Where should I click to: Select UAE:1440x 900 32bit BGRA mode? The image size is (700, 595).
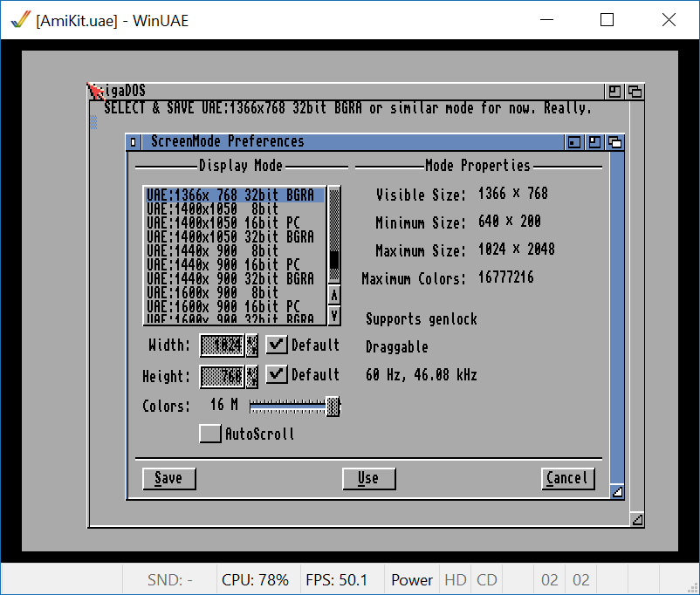point(236,278)
